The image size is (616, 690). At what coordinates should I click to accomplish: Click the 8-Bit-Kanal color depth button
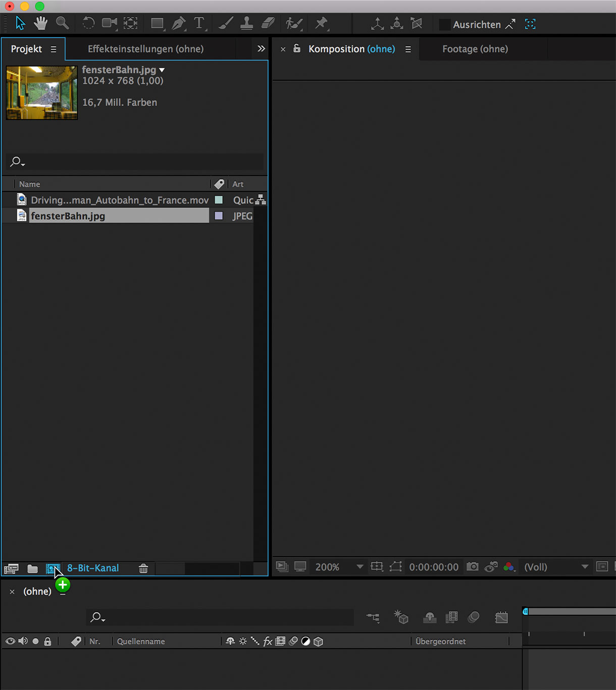(93, 568)
